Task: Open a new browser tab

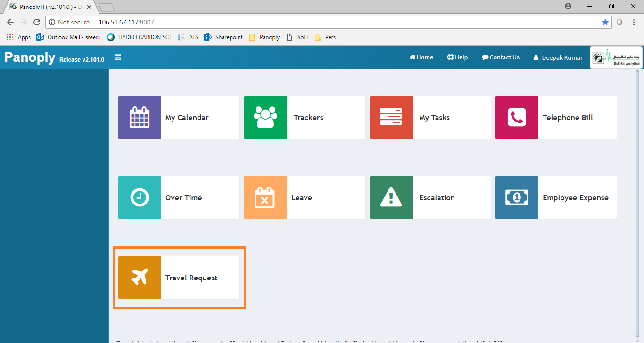Action: (x=107, y=7)
